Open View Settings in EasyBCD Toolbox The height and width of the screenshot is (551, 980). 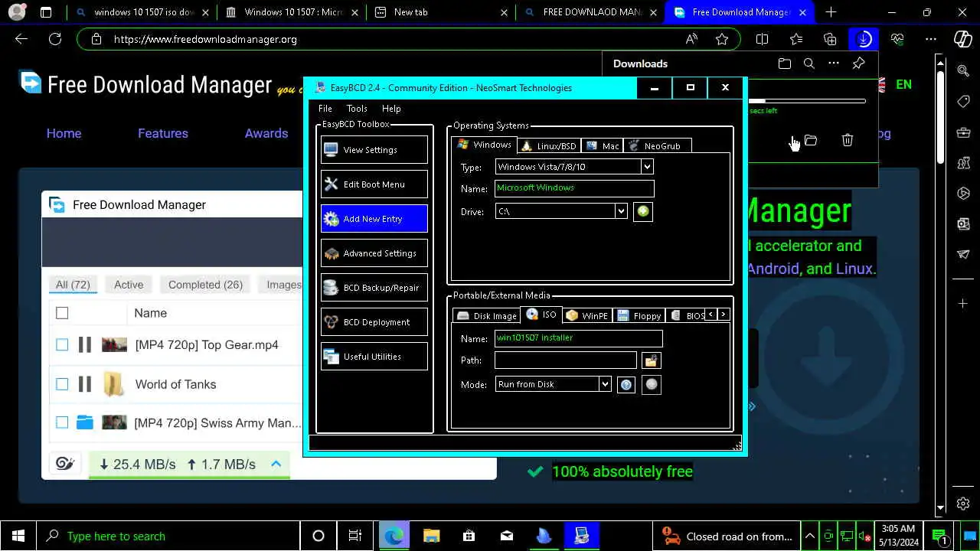[374, 150]
